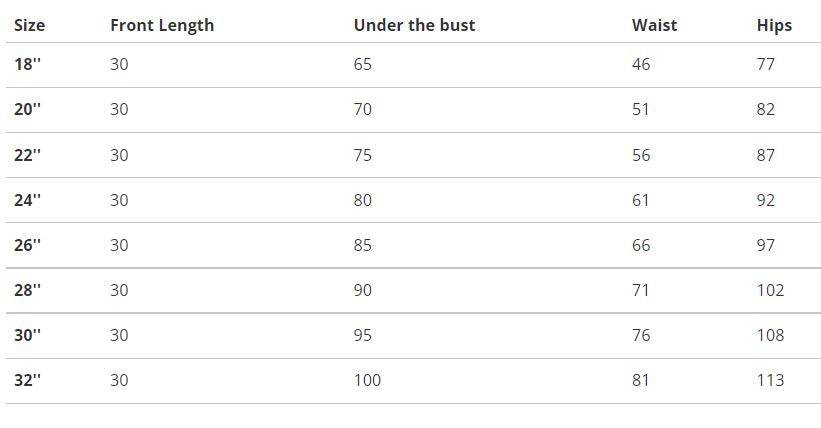This screenshot has width=821, height=428.
Task: Click the Size column header
Action: point(29,25)
